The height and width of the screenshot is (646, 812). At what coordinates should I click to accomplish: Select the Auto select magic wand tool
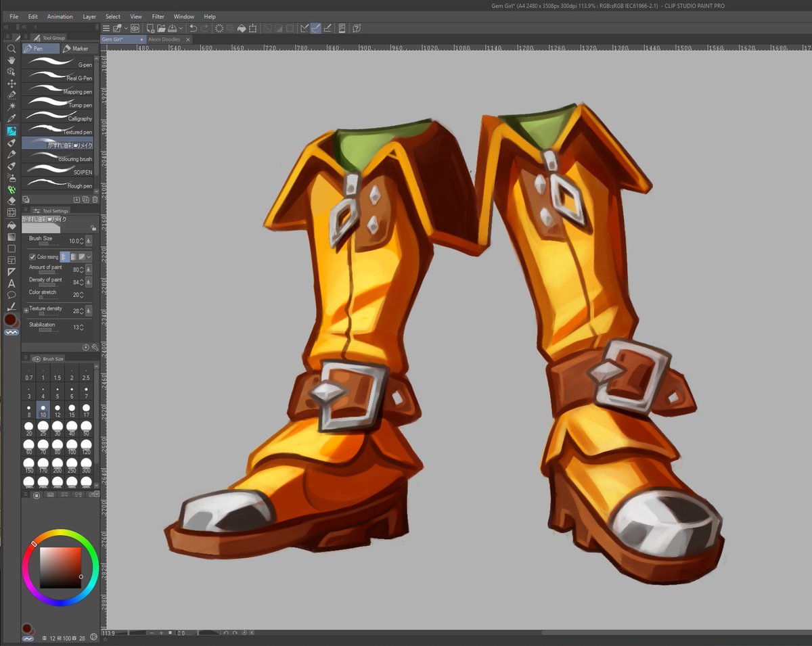[12, 106]
